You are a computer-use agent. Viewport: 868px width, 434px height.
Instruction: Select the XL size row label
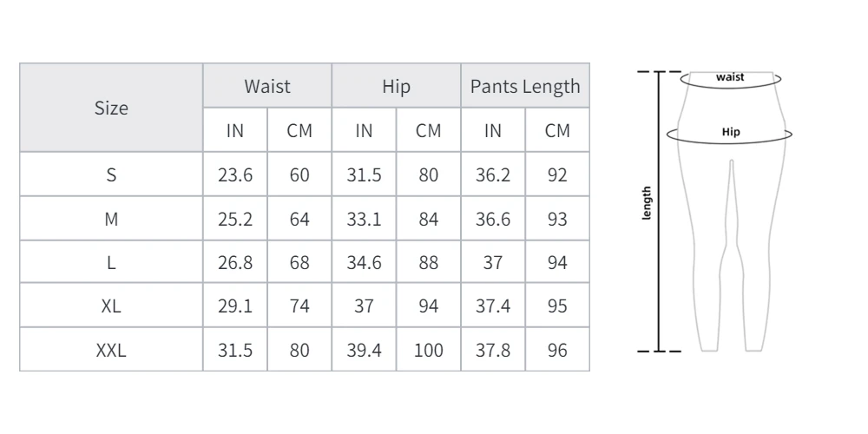[111, 306]
